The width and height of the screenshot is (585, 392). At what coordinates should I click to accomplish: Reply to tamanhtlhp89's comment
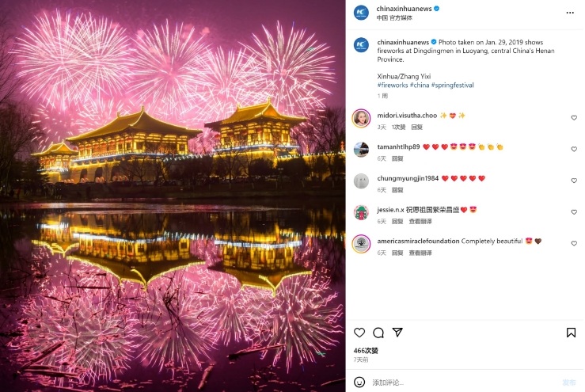pyautogui.click(x=397, y=158)
